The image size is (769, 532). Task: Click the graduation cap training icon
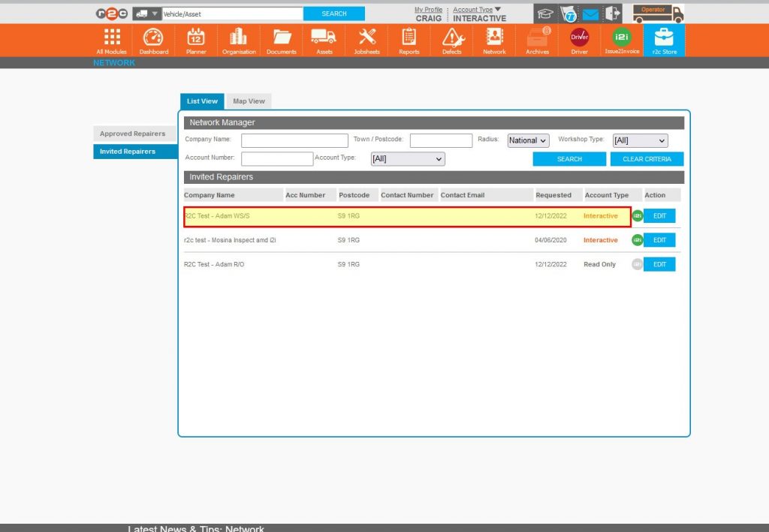pos(544,14)
